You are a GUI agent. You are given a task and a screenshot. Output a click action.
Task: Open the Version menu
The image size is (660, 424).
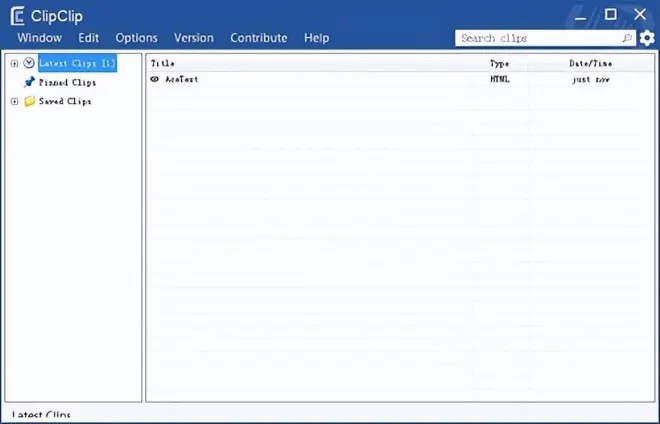click(x=193, y=38)
